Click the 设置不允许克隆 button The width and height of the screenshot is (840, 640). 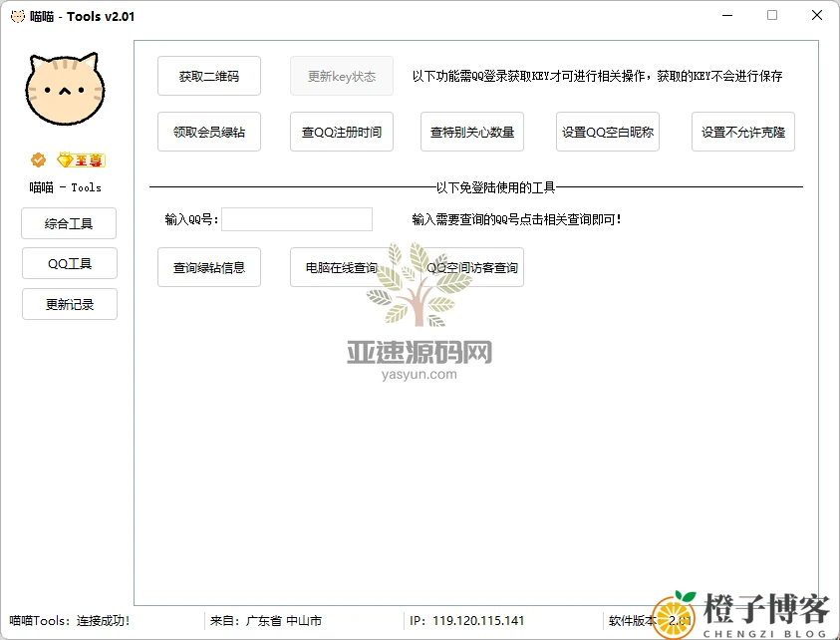point(743,132)
